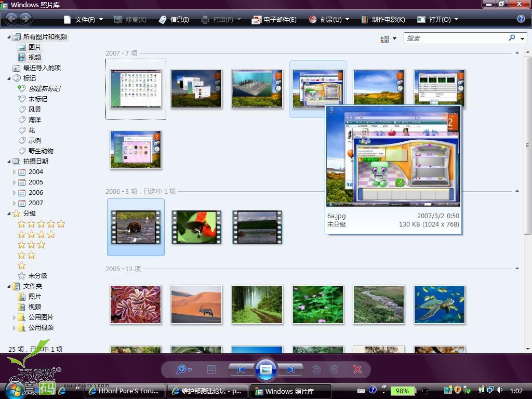The width and height of the screenshot is (532, 399).
Task: Play slideshow with the round center button
Action: [265, 369]
